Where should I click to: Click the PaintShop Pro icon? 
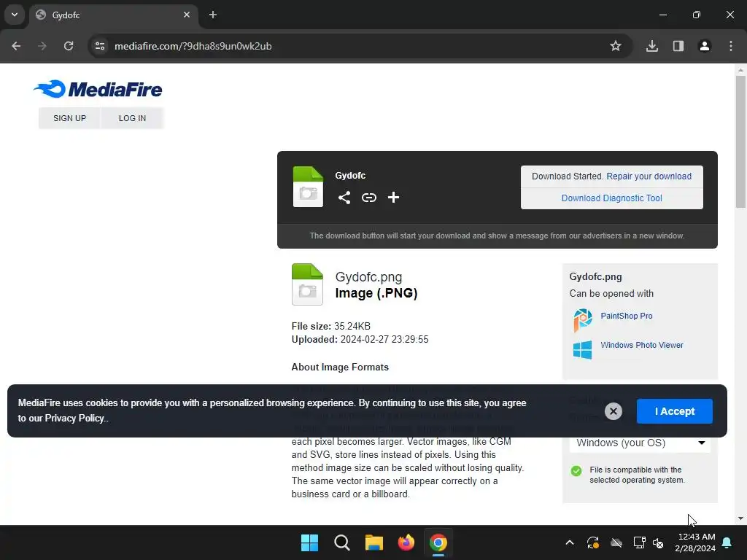(x=583, y=319)
